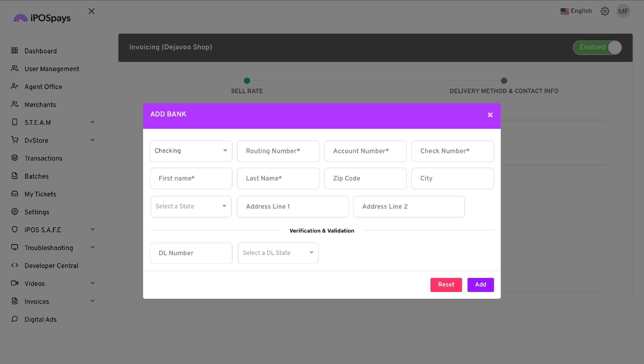Click the DvStore shopping cart icon

pos(14,140)
